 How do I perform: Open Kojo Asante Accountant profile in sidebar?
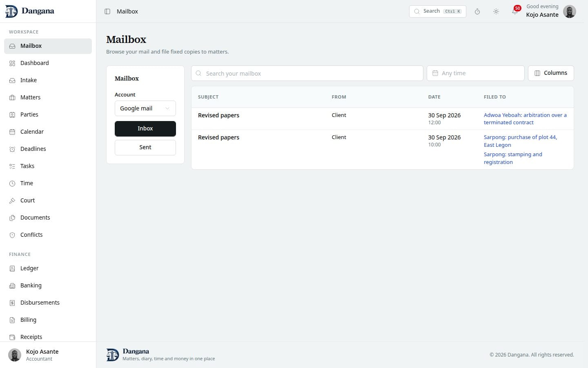point(48,355)
